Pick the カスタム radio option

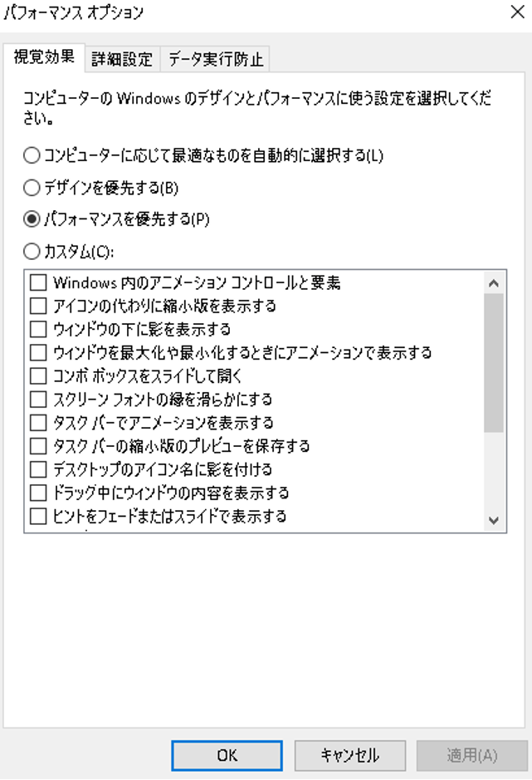tap(32, 251)
